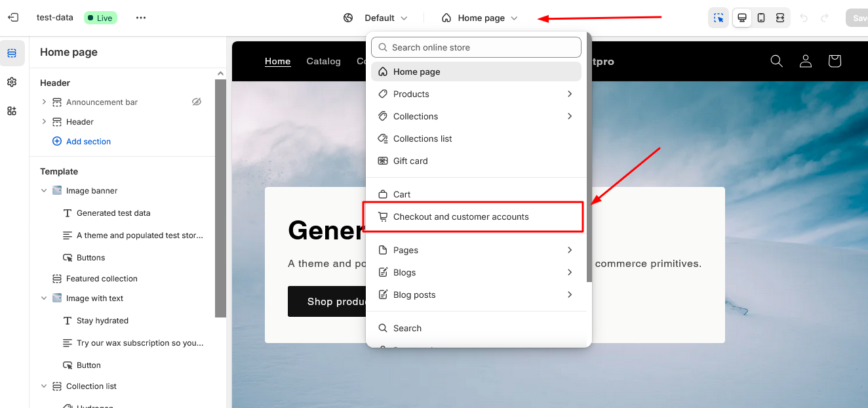The width and height of the screenshot is (868, 408).
Task: Switch to desktop preview icon
Action: point(742,18)
